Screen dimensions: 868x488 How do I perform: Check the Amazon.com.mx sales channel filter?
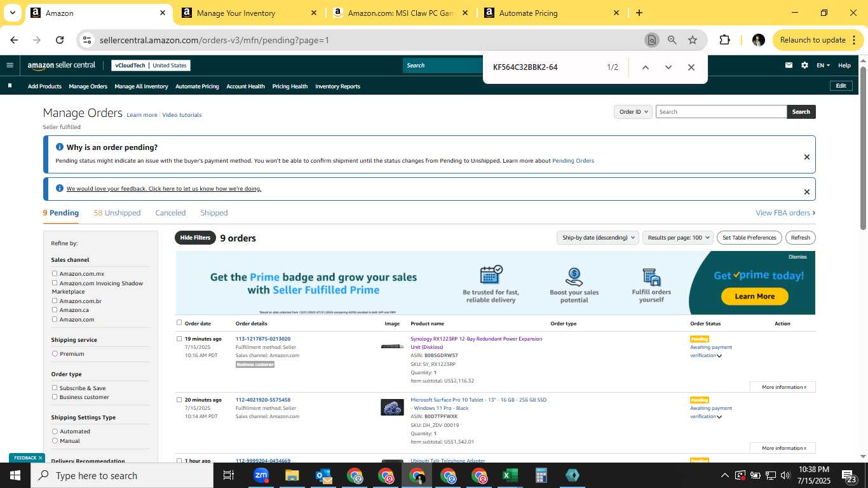click(x=55, y=274)
